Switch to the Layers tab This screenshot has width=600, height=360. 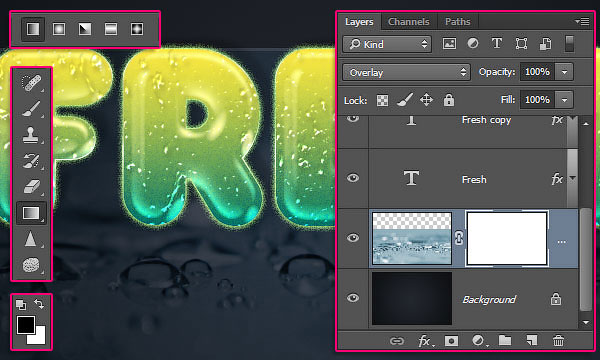click(359, 22)
